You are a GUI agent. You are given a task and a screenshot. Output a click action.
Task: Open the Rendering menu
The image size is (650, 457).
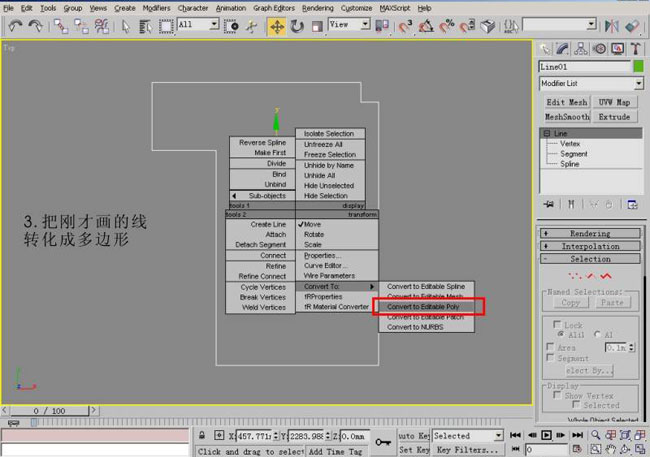click(x=318, y=8)
